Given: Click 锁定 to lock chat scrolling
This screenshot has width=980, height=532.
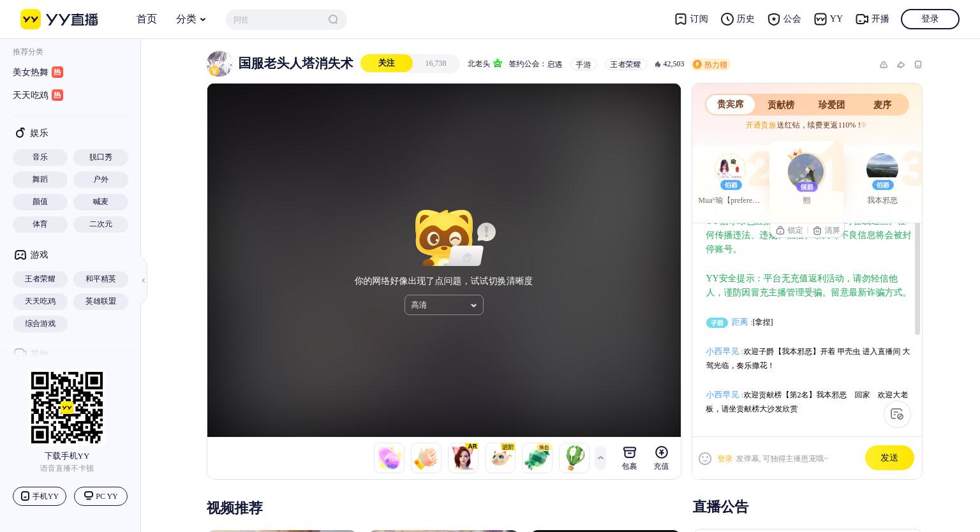Looking at the screenshot, I should 789,230.
